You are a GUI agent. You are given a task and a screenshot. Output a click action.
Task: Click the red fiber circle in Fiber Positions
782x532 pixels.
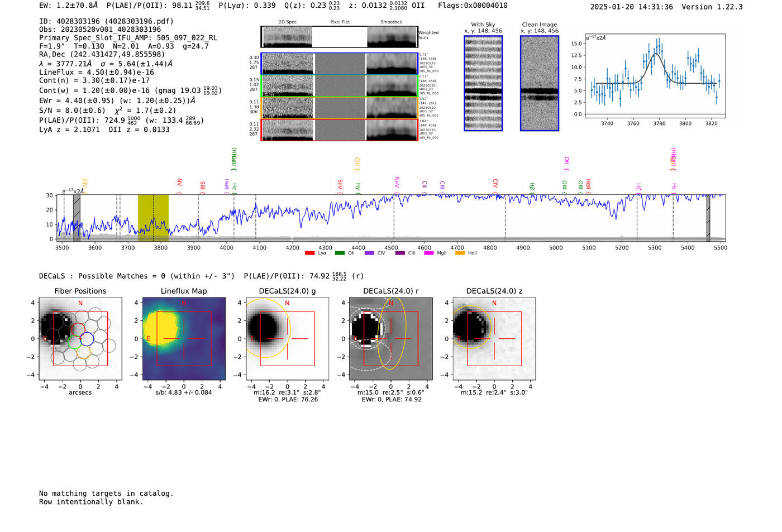[78, 329]
